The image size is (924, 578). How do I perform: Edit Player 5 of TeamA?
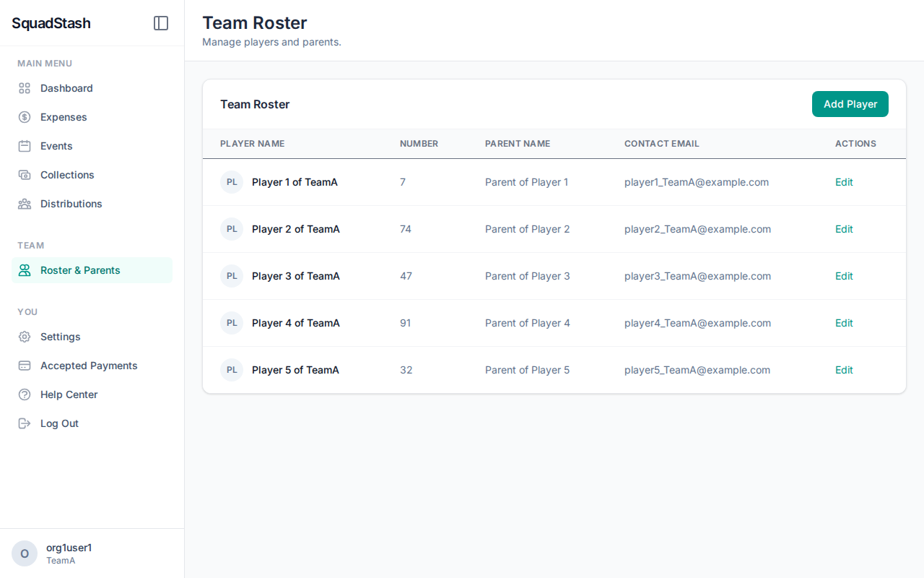coord(843,369)
